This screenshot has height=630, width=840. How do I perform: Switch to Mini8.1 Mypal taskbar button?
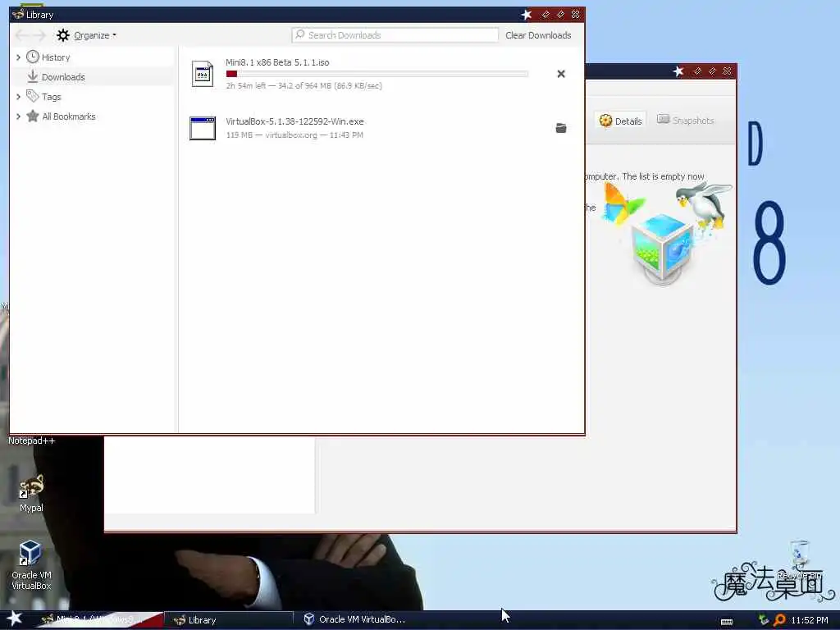pyautogui.click(x=99, y=620)
